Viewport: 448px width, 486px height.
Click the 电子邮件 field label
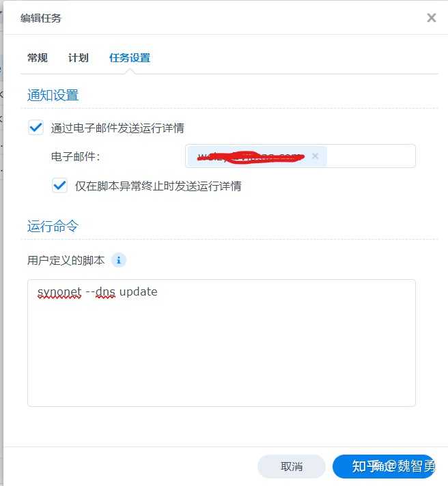pyautogui.click(x=76, y=156)
